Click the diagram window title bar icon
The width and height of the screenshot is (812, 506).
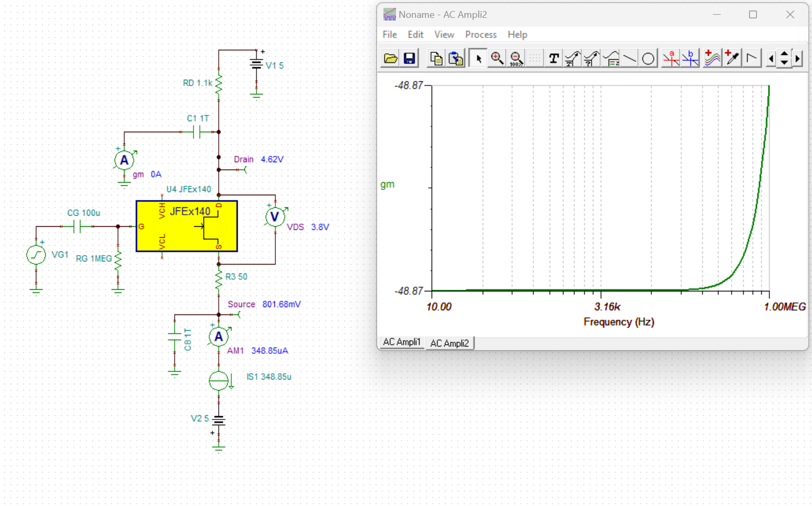click(389, 15)
